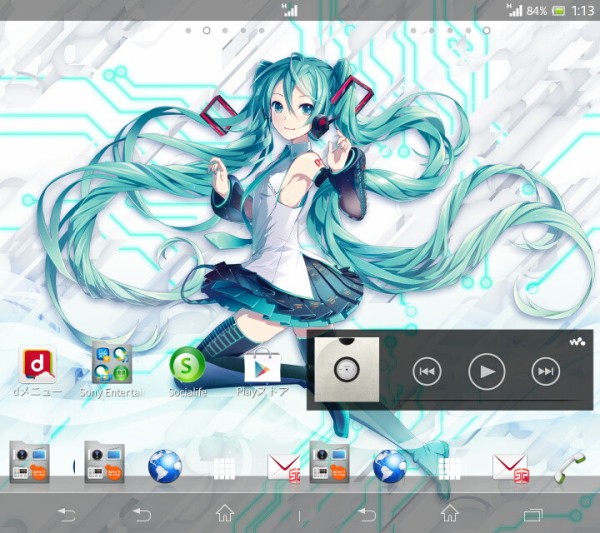This screenshot has width=600, height=533.
Task: Tap the Walkman widget album art
Action: (347, 370)
